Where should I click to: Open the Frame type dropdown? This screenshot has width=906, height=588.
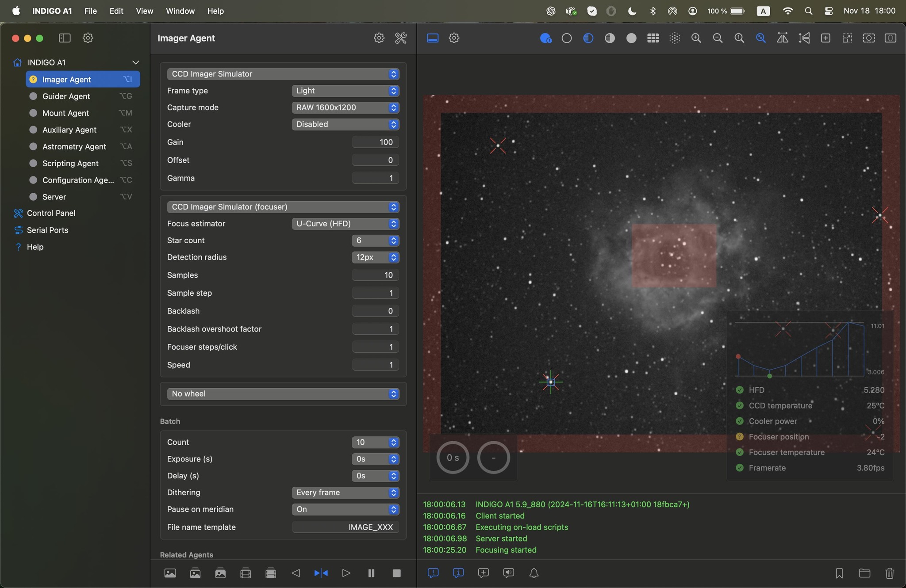pos(346,91)
